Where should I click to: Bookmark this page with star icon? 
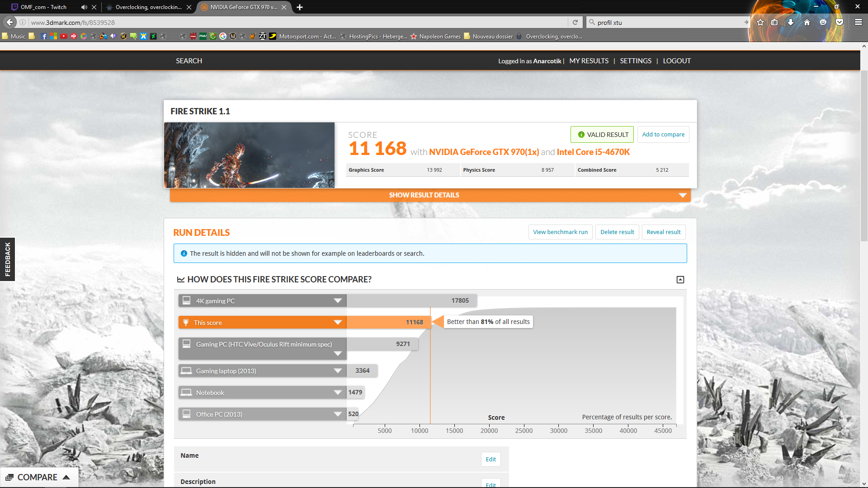pyautogui.click(x=760, y=22)
